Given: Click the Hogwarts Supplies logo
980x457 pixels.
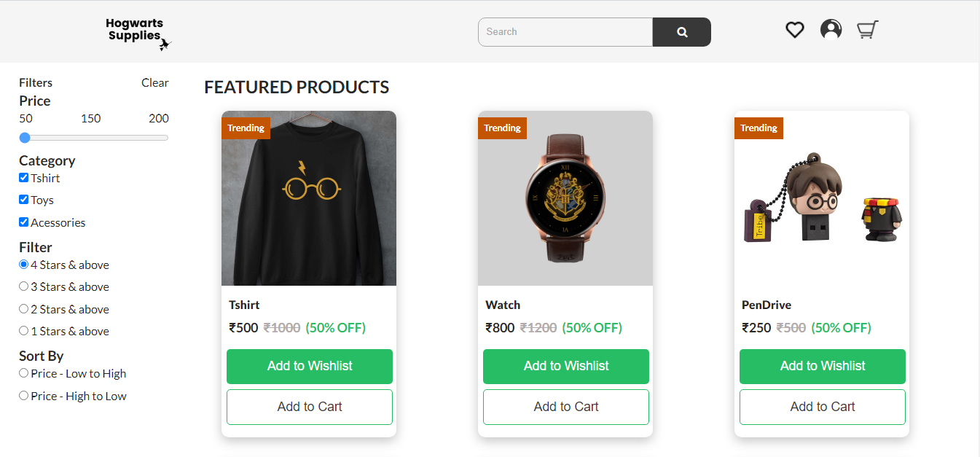Looking at the screenshot, I should click(x=135, y=31).
